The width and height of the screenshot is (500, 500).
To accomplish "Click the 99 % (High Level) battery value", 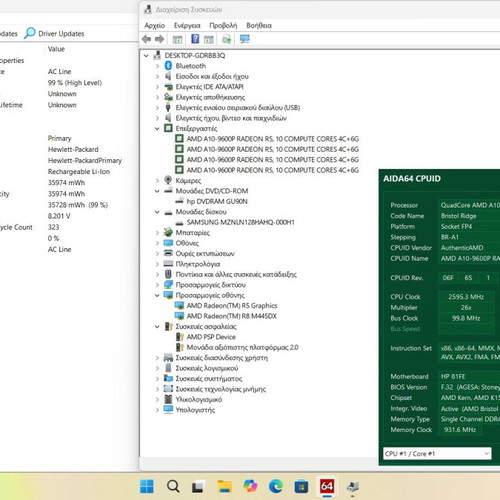I will (75, 83).
